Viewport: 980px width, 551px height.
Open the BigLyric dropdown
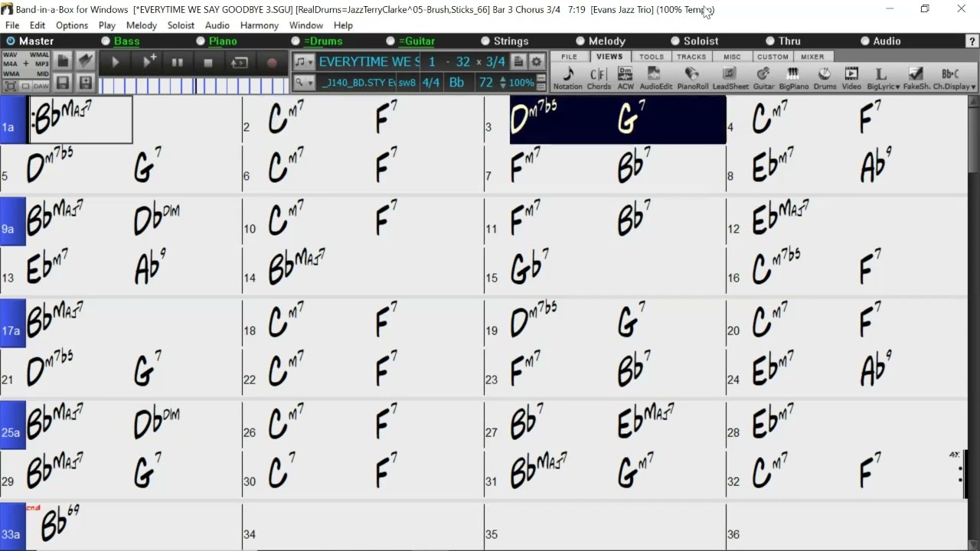pyautogui.click(x=883, y=78)
